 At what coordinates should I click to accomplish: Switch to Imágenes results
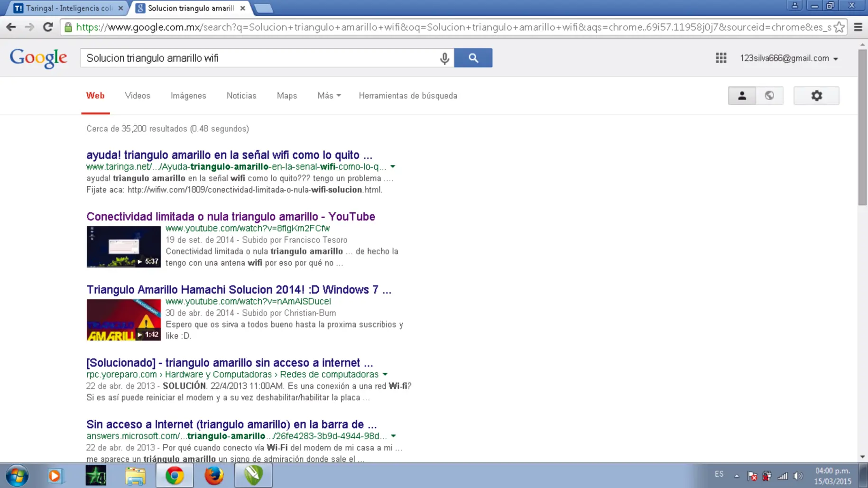point(188,95)
